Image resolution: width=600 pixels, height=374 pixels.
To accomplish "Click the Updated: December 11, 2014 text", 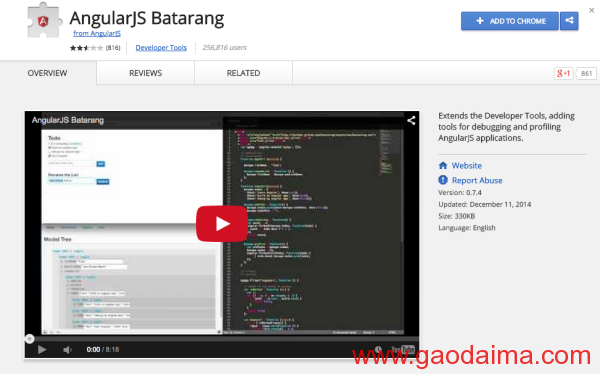I will pyautogui.click(x=484, y=204).
